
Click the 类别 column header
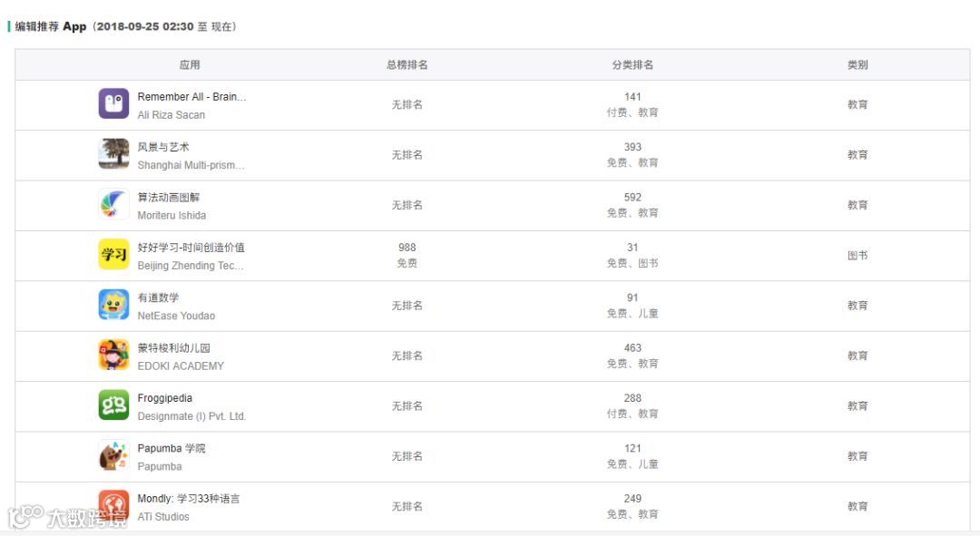click(x=857, y=65)
